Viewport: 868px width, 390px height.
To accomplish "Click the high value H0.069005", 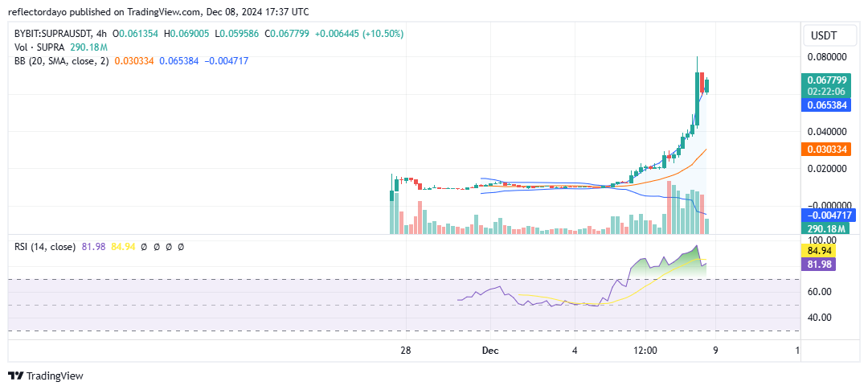I will [186, 34].
